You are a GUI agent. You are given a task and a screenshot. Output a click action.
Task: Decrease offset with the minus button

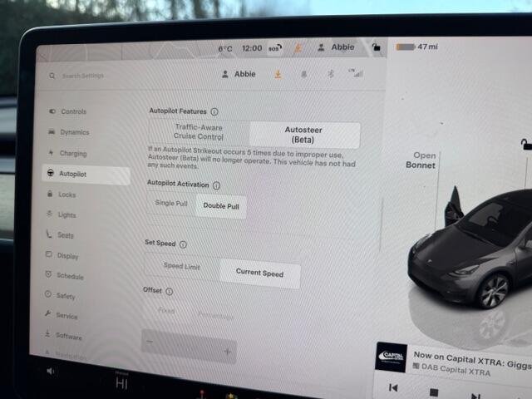150,341
